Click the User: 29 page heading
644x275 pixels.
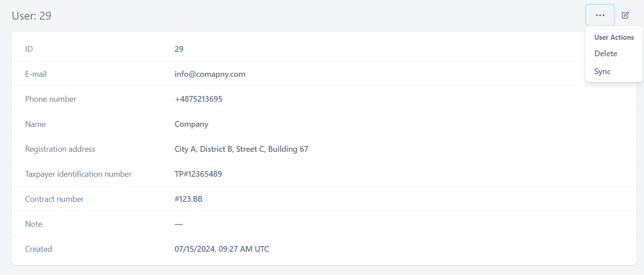coord(31,16)
